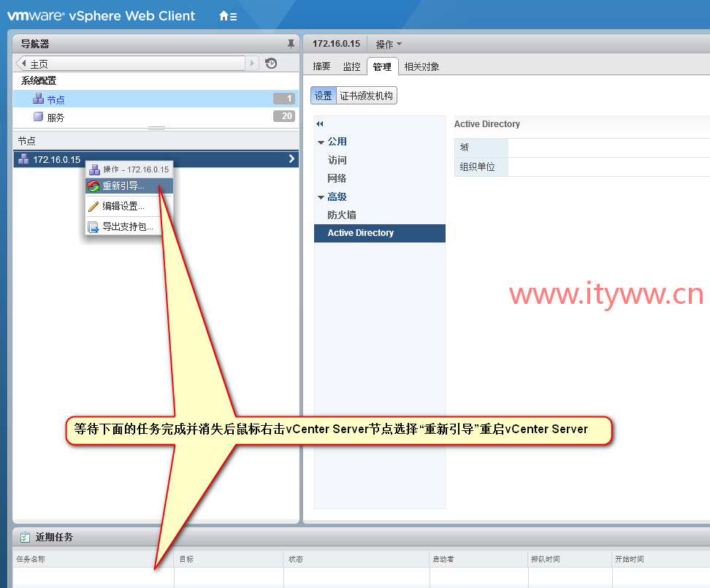
Task: Click the 172.16.0.15 title in content header
Action: pyautogui.click(x=337, y=43)
